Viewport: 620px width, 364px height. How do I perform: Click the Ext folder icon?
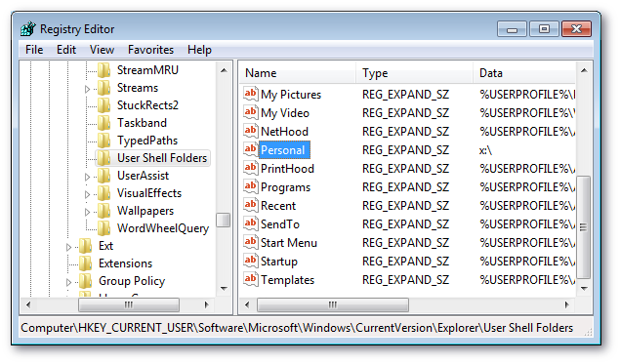[85, 246]
